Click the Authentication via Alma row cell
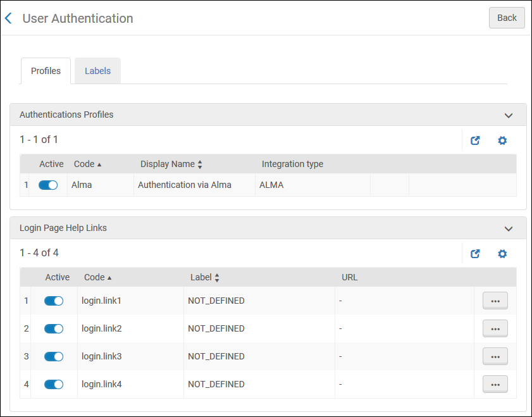 pos(185,185)
